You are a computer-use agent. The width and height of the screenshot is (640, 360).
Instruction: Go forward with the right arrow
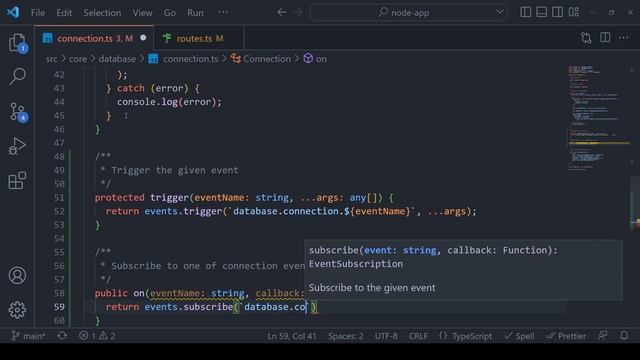pos(298,12)
